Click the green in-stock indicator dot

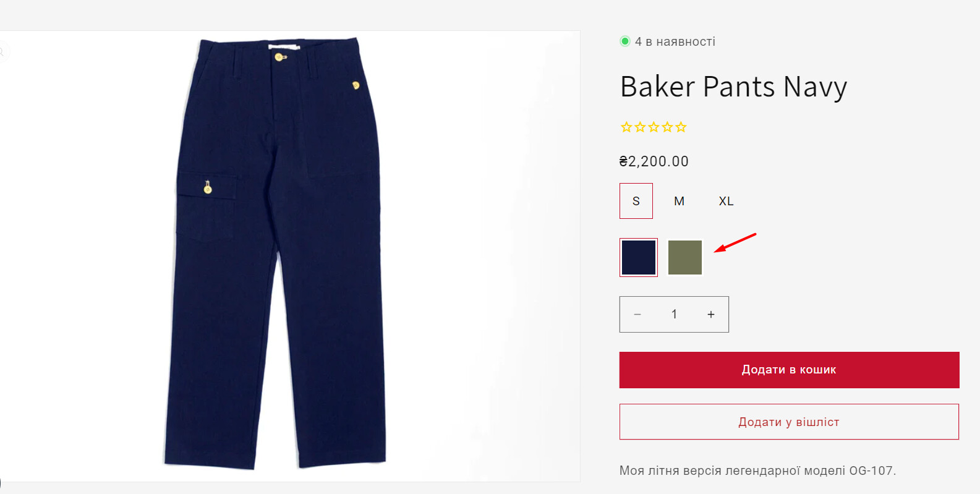(x=625, y=41)
